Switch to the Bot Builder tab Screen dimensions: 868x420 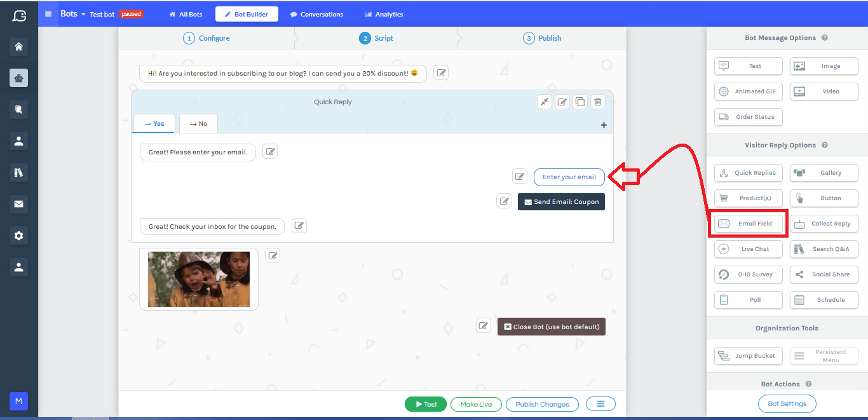tap(247, 14)
